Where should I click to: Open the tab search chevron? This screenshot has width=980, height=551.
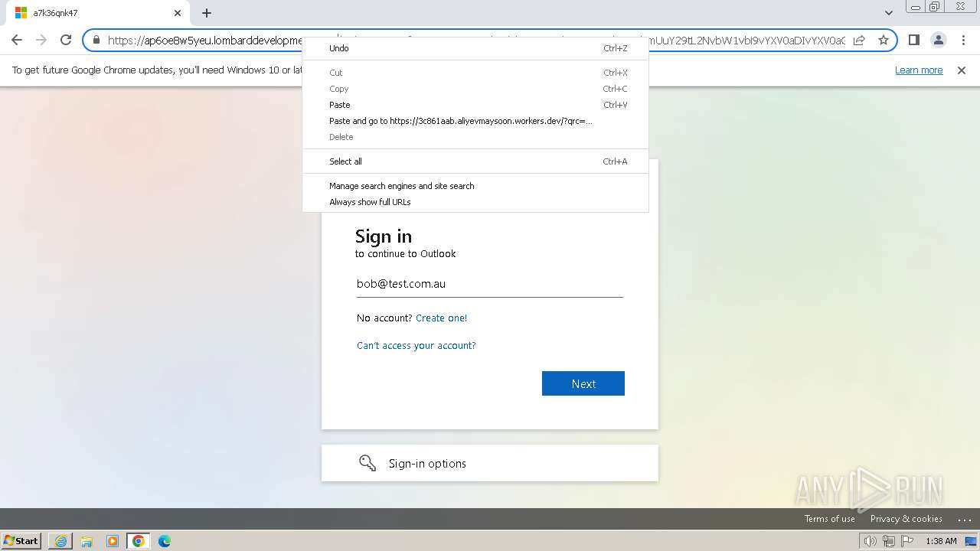[x=888, y=13]
